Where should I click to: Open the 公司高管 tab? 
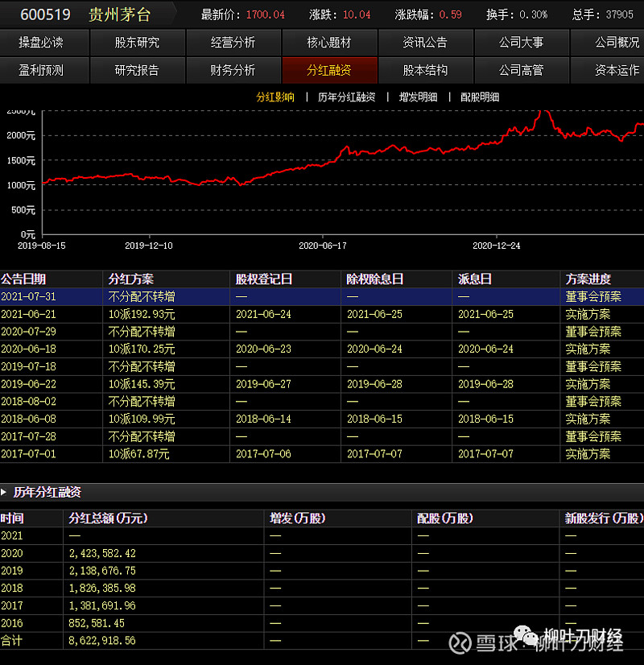(x=522, y=70)
